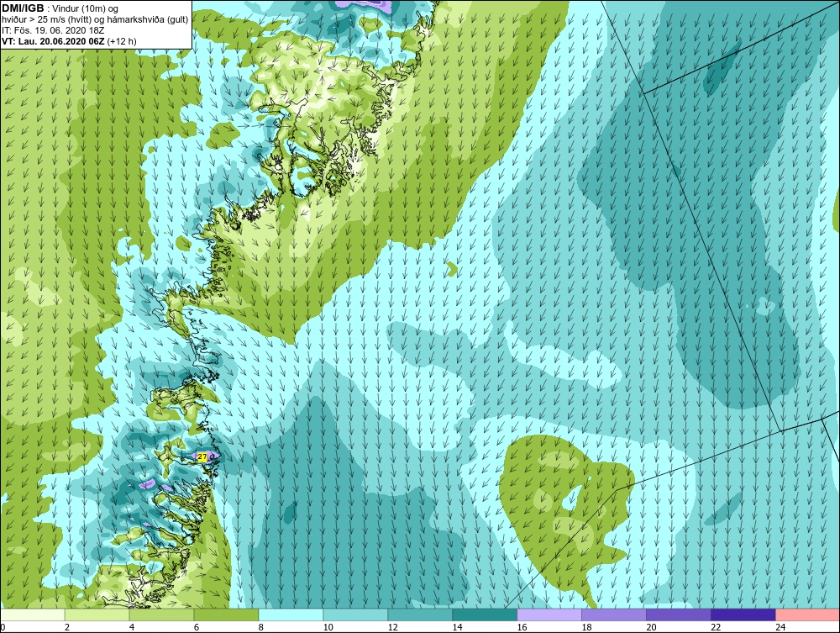This screenshot has height=633, width=840.
Task: Click the legend scale label 16
Action: click(x=522, y=627)
